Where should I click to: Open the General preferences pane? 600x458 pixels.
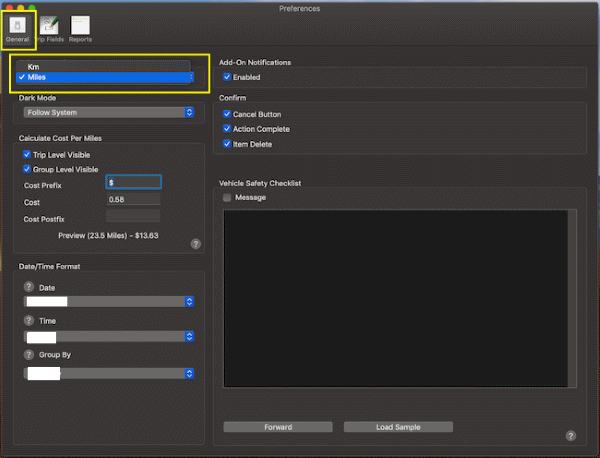click(19, 26)
